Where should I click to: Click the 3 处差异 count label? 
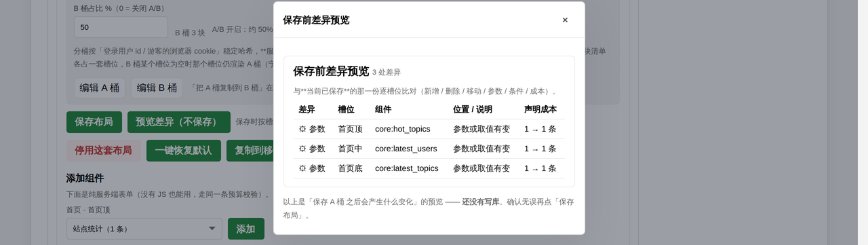tap(387, 73)
